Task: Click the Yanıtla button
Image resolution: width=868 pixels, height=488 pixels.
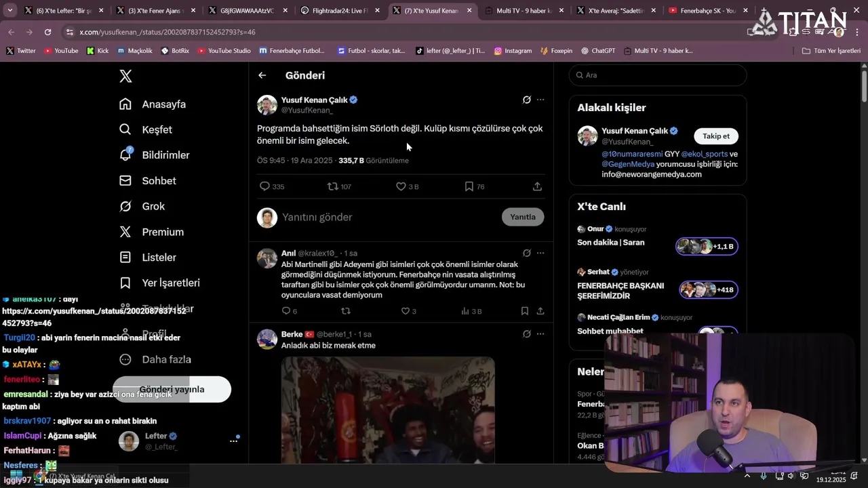Action: [523, 217]
